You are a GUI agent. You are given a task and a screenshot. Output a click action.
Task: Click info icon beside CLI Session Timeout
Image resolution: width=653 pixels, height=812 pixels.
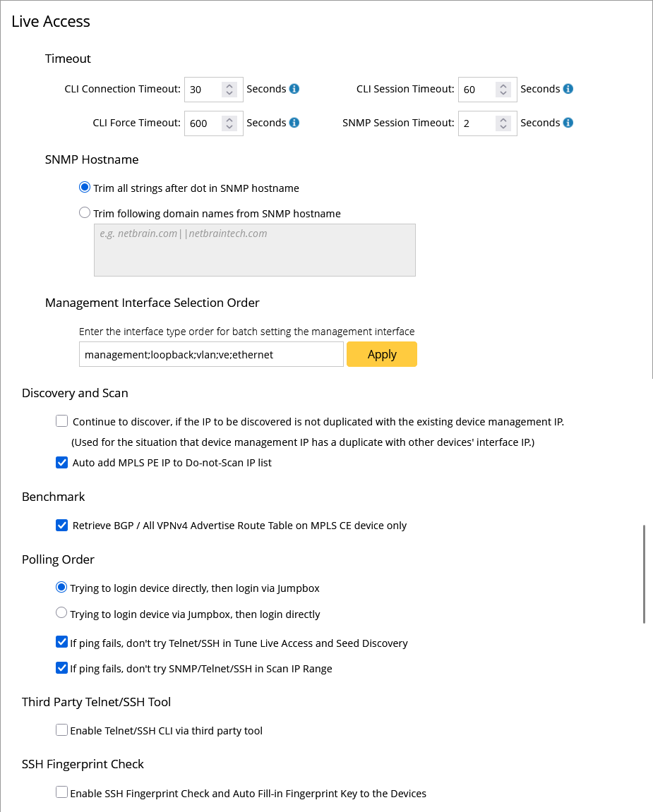coord(568,89)
